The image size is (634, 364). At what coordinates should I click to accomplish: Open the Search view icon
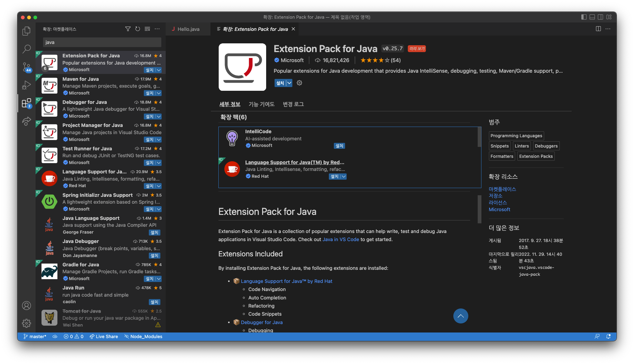(27, 49)
